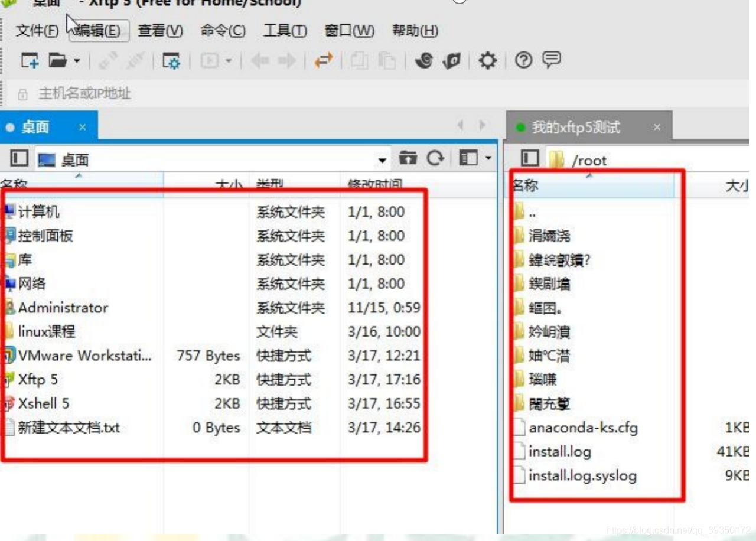Select the 控制面板 item

tap(46, 236)
